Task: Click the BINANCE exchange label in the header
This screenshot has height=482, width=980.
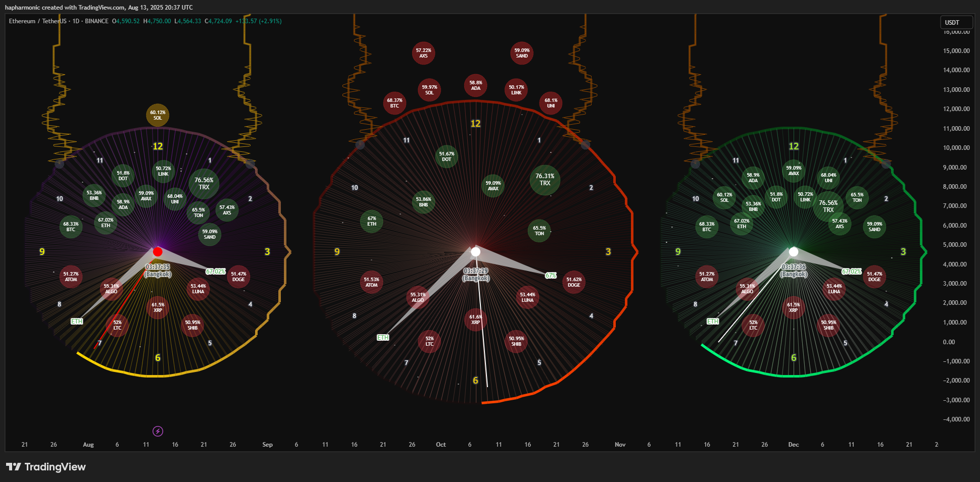Action: pos(96,21)
